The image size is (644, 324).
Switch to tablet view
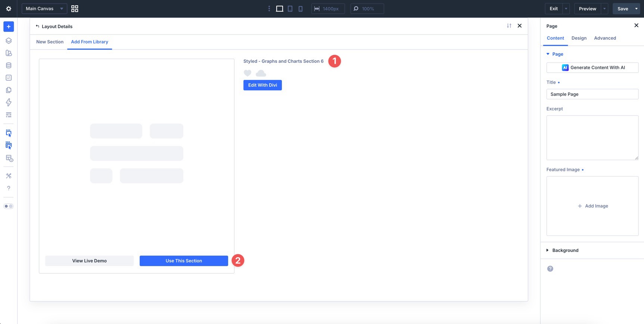(x=290, y=9)
